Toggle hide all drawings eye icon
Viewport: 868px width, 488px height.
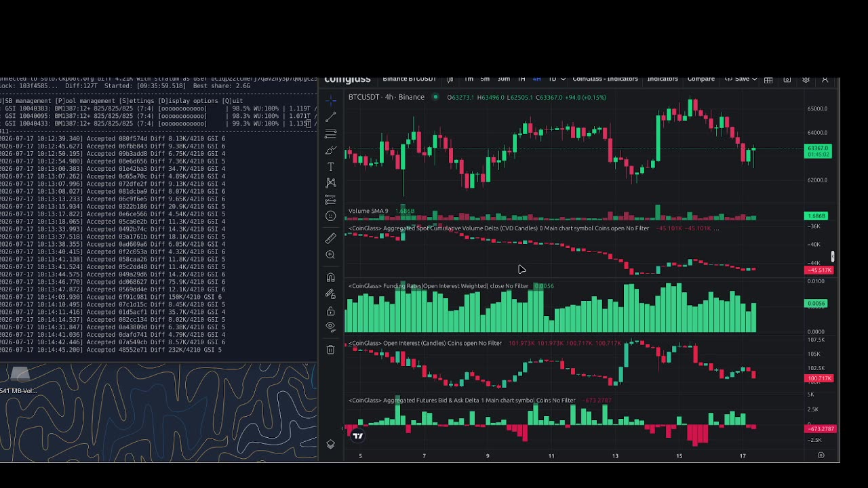[x=331, y=327]
